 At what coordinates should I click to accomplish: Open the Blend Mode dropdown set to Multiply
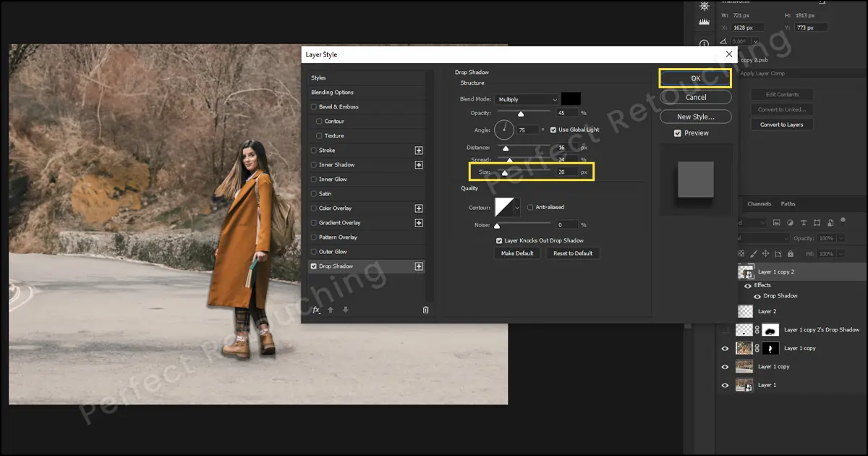click(x=526, y=99)
